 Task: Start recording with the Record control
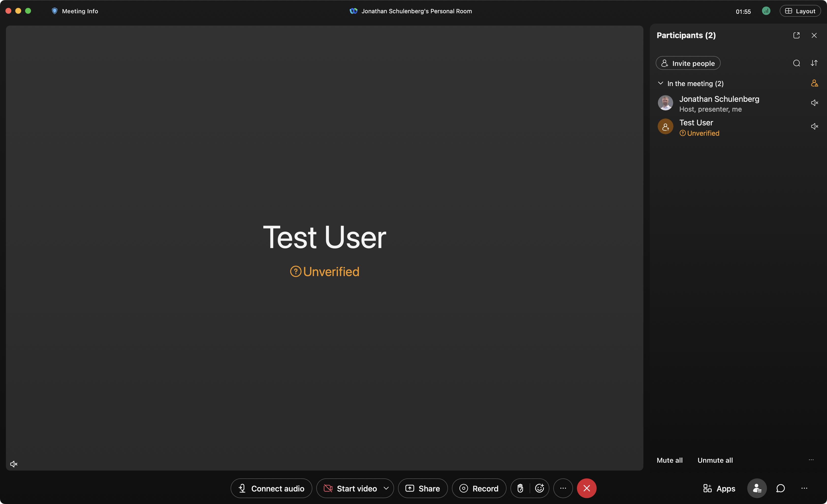point(479,488)
